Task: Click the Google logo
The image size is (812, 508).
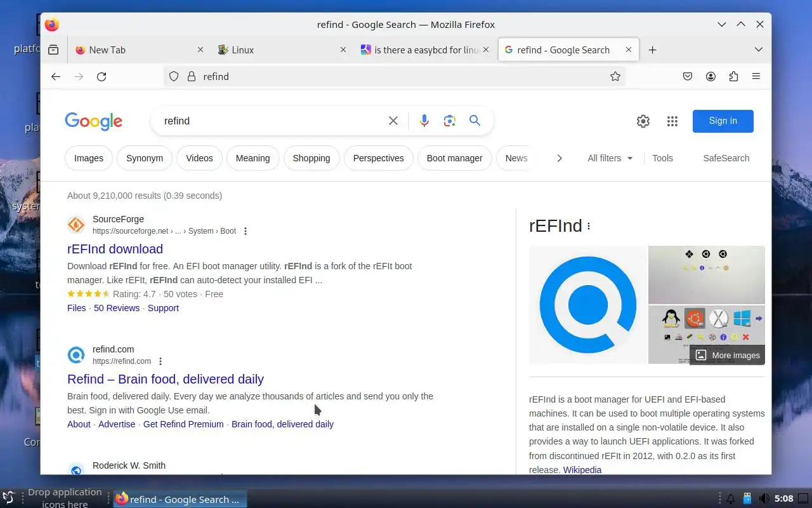Action: [93, 121]
